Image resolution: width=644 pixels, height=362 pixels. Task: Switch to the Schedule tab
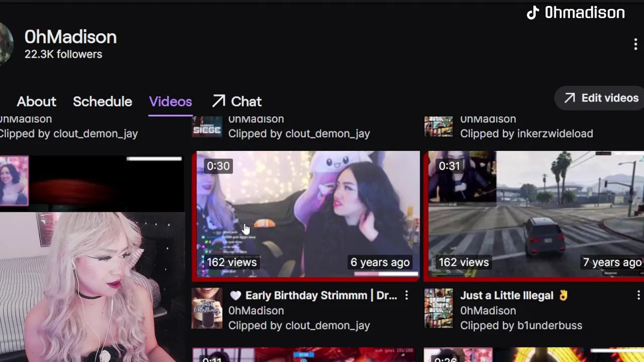coord(102,102)
